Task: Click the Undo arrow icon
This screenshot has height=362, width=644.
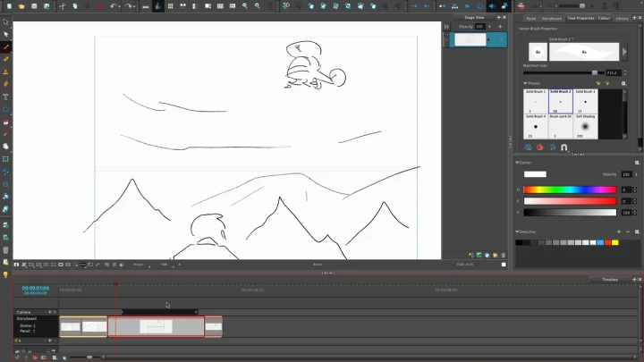Action: (x=114, y=6)
